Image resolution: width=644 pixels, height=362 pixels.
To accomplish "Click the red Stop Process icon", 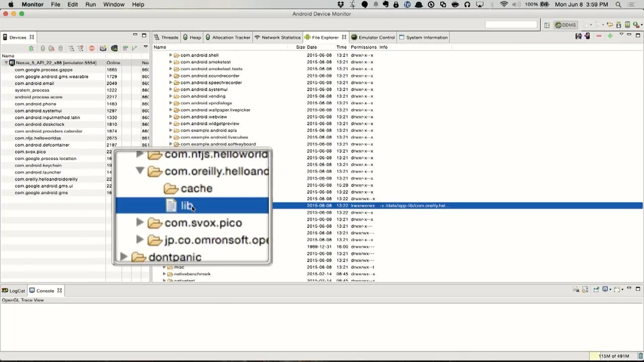I will point(92,48).
